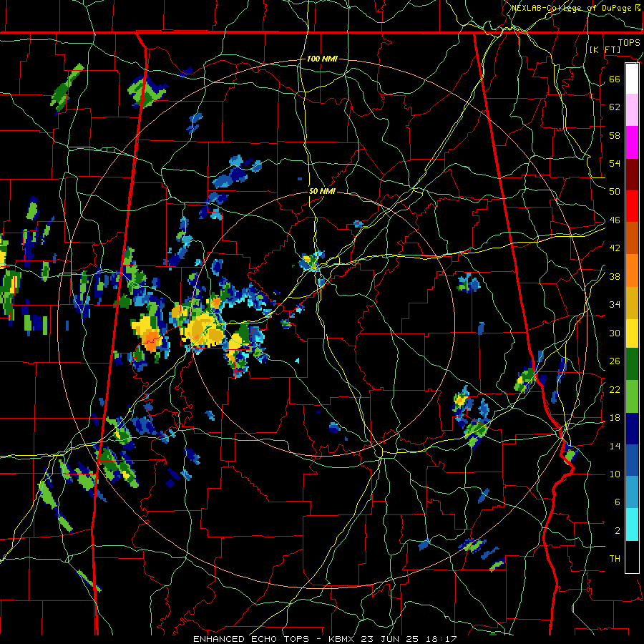
Task: Click the "10" legend value
Action: (x=615, y=474)
